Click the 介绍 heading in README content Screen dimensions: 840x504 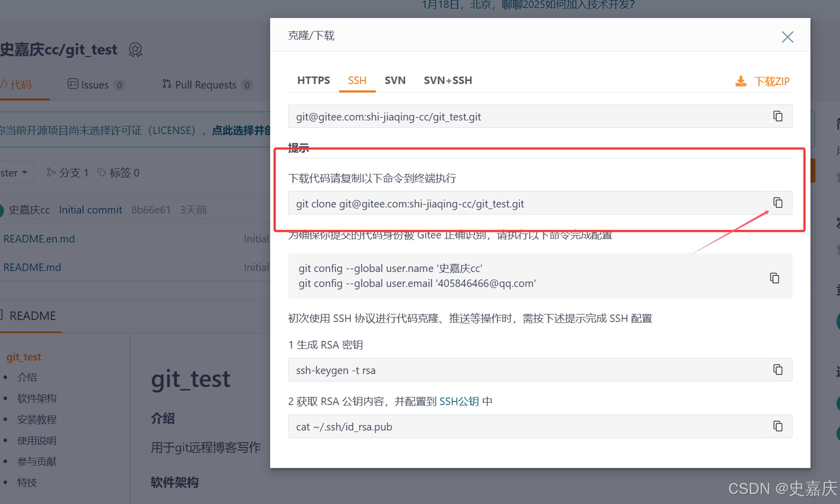(163, 418)
